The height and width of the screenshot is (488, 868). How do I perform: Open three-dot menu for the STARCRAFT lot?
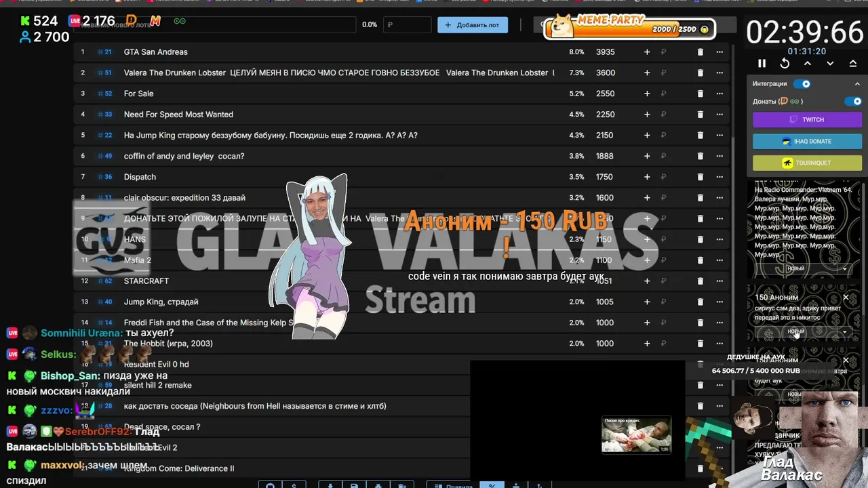719,281
